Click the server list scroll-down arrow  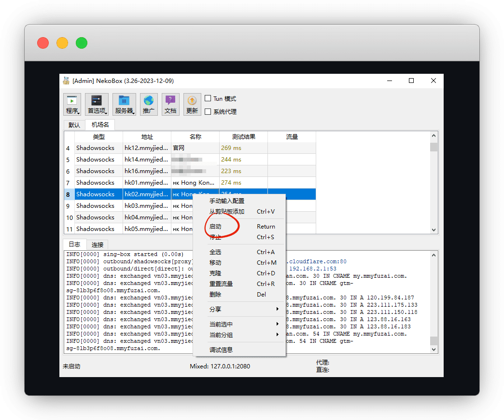[x=434, y=230]
